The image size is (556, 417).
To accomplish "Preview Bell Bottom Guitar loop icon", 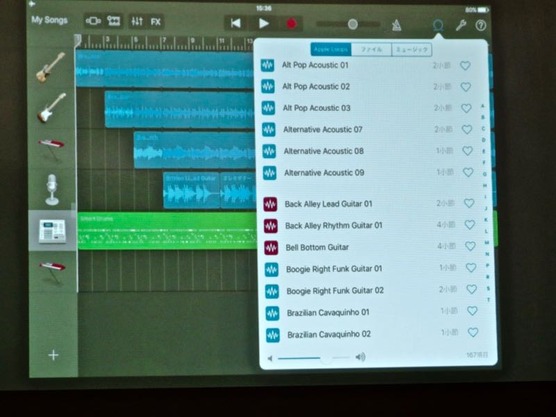I will pyautogui.click(x=271, y=248).
